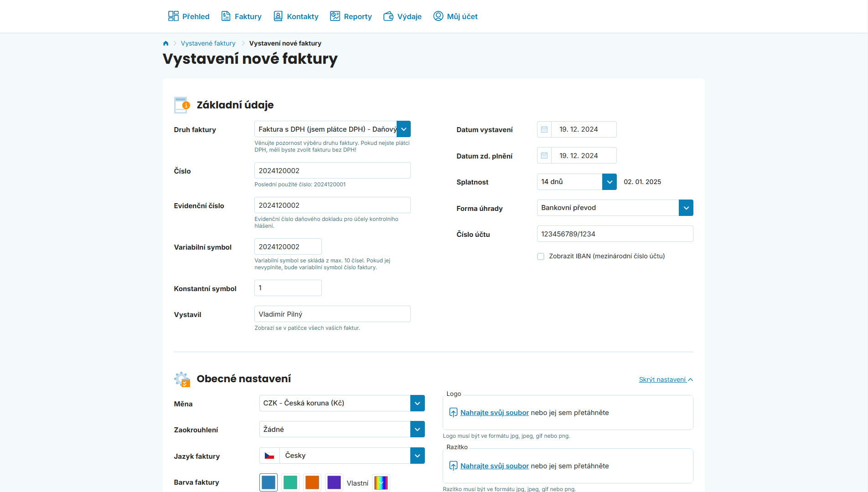Click Nahrajte svůj soubor for Logo

tap(495, 413)
